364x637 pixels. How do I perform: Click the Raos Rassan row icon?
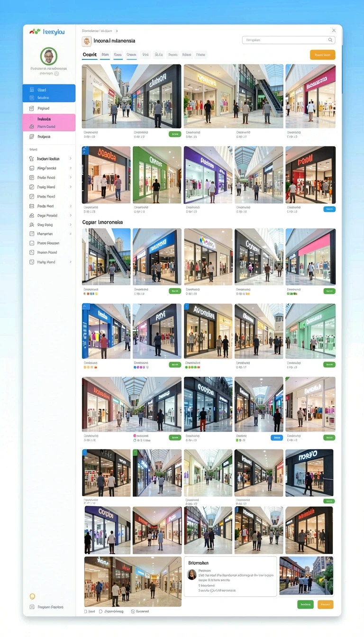pos(32,243)
